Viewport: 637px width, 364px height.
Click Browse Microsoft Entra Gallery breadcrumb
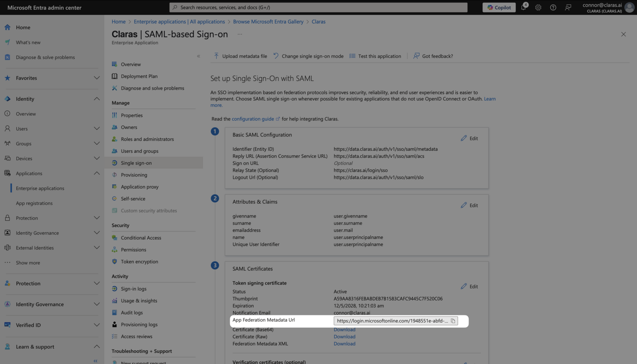pyautogui.click(x=268, y=21)
